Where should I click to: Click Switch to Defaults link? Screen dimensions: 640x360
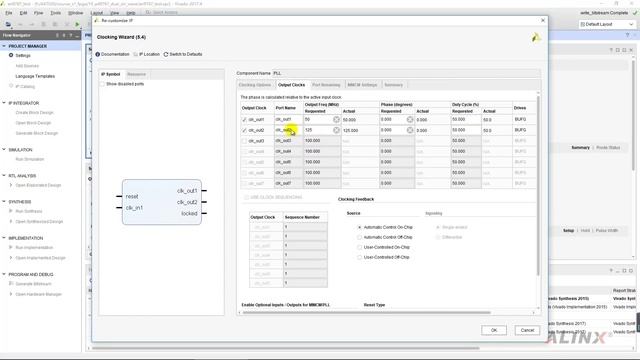(x=186, y=54)
